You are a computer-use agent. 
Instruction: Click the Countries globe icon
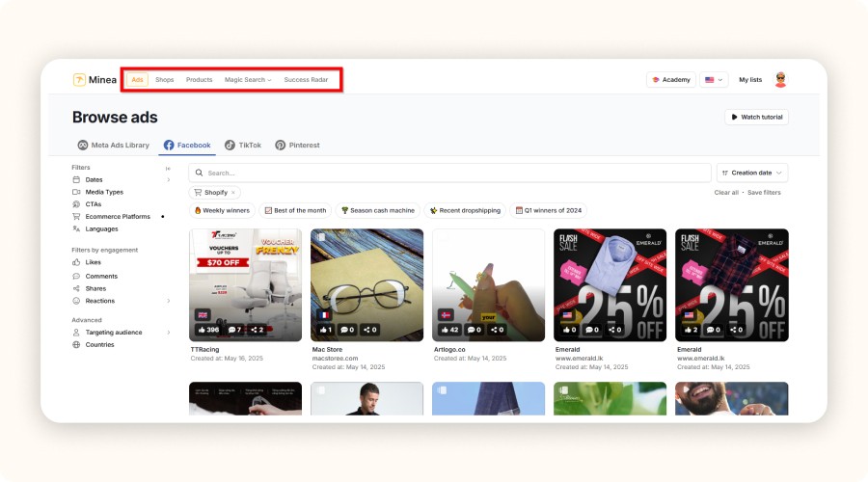[76, 344]
